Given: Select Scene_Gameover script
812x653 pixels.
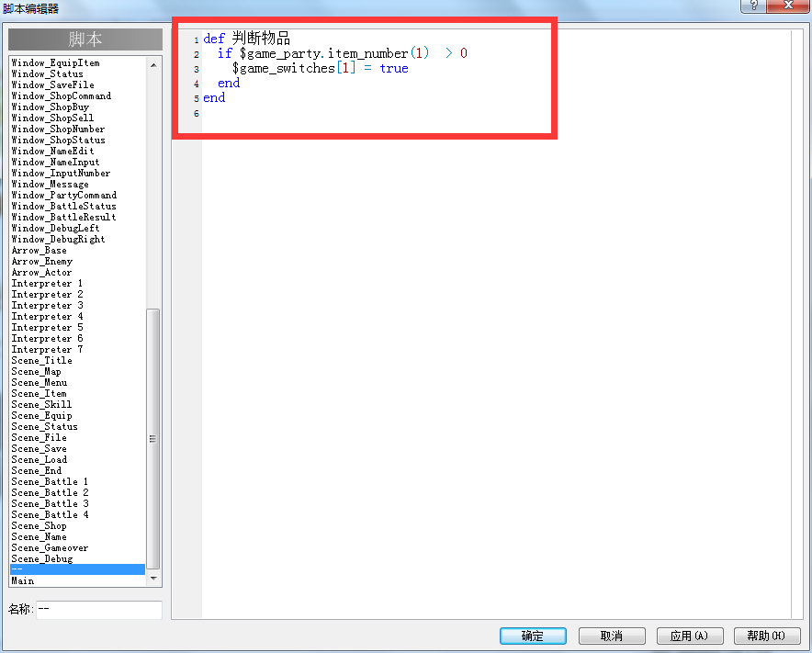Looking at the screenshot, I should (50, 548).
